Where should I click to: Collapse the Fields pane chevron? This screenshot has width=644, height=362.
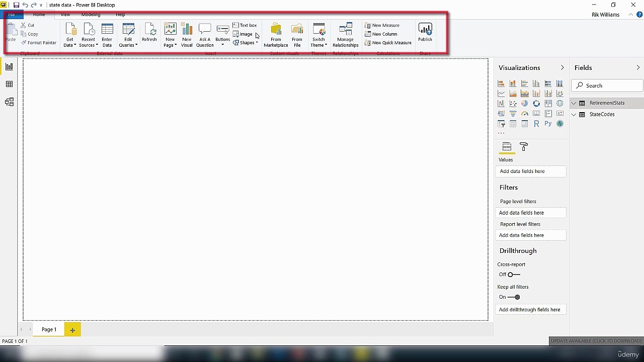(638, 67)
